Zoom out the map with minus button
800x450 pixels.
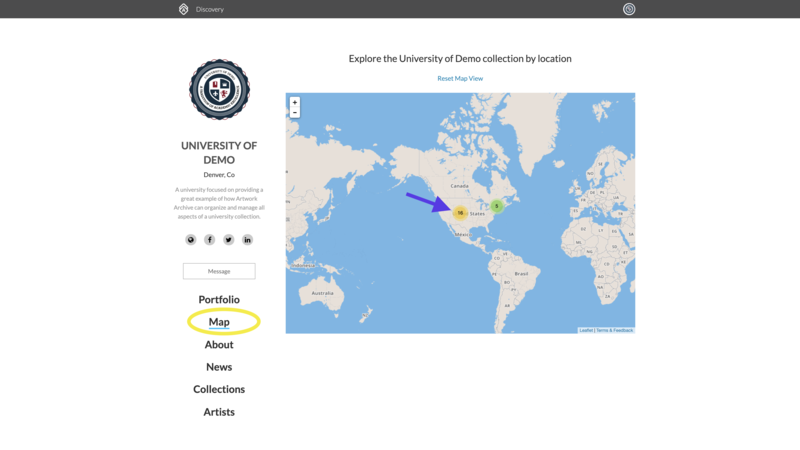[295, 113]
